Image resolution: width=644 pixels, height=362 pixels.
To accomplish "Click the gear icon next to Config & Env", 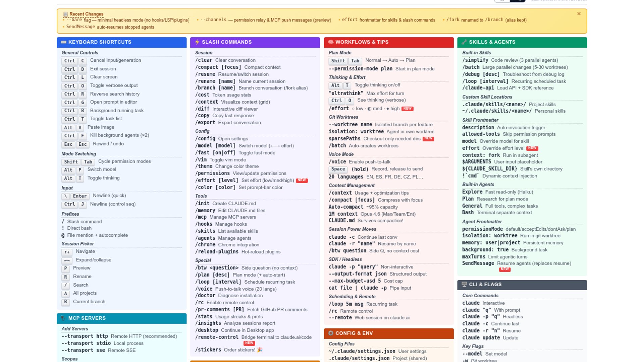I will pyautogui.click(x=331, y=333).
